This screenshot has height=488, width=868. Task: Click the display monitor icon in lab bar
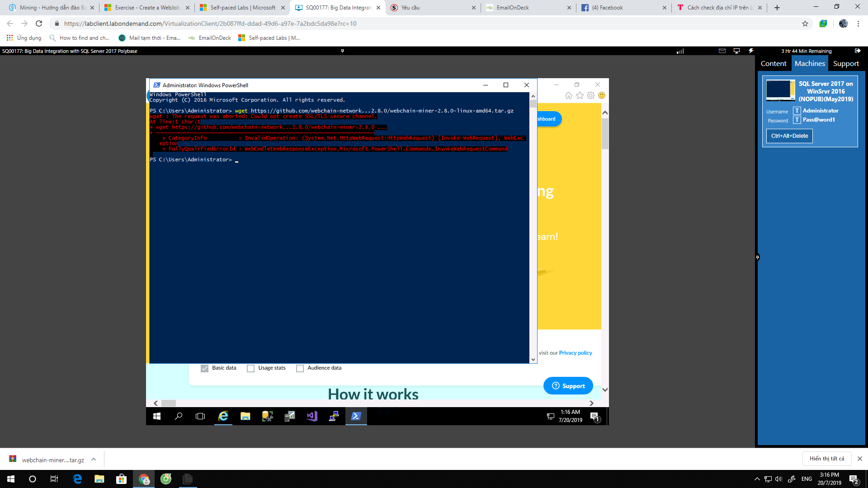point(736,51)
